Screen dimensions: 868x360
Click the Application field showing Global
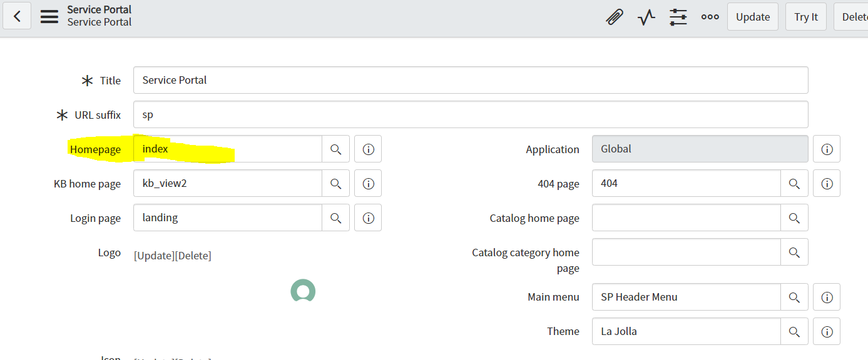click(x=700, y=149)
